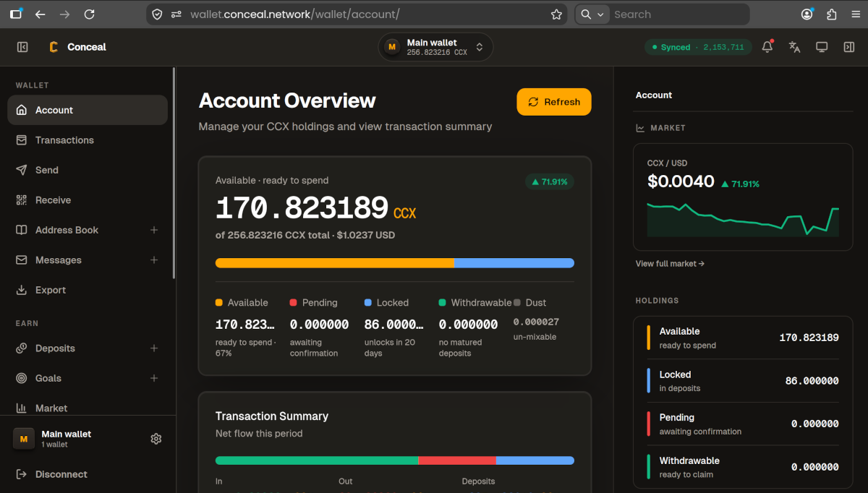Click the browser Search field

678,14
